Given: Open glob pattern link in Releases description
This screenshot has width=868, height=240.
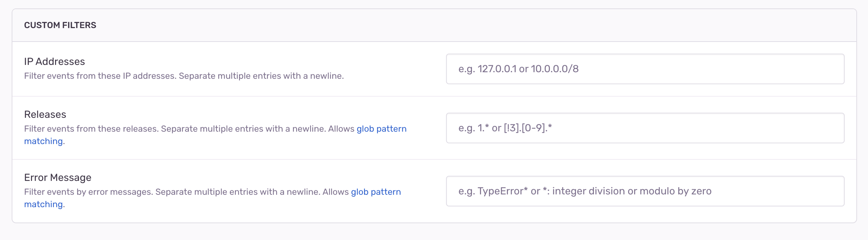Looking at the screenshot, I should click(382, 129).
